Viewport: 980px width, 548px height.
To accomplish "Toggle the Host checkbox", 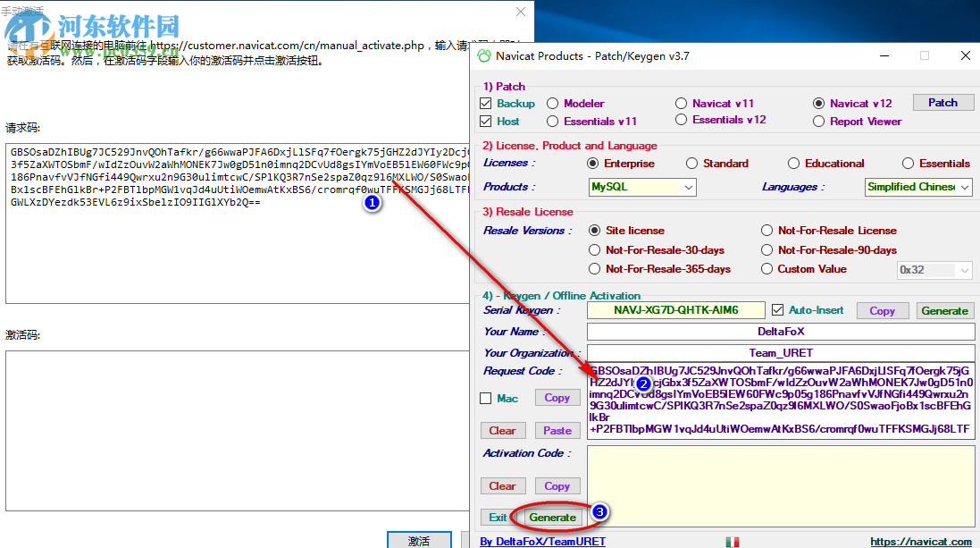I will pos(486,122).
